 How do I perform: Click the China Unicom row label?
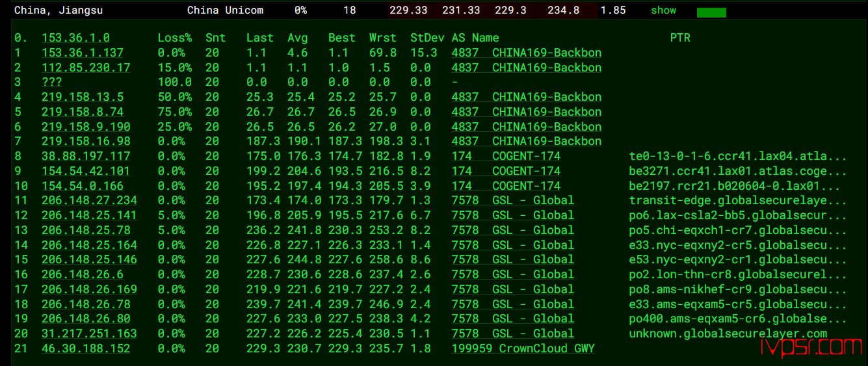coord(226,10)
